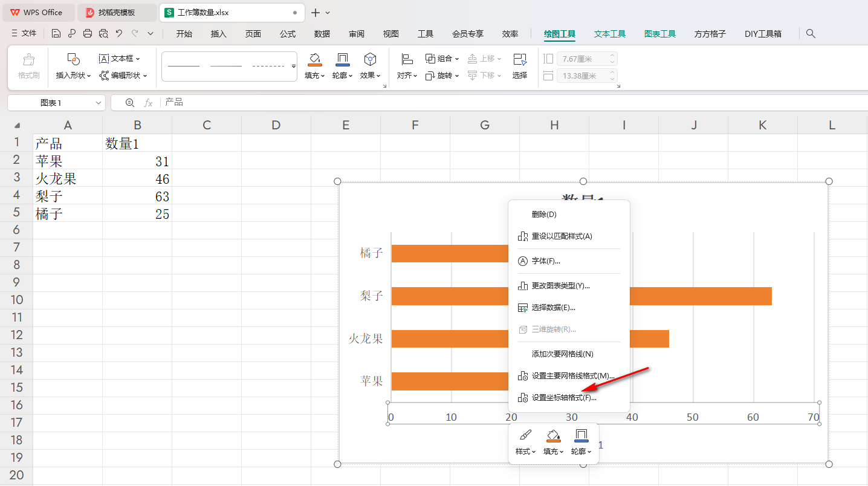
Task: Expand the 组合 dropdown
Action: point(457,59)
